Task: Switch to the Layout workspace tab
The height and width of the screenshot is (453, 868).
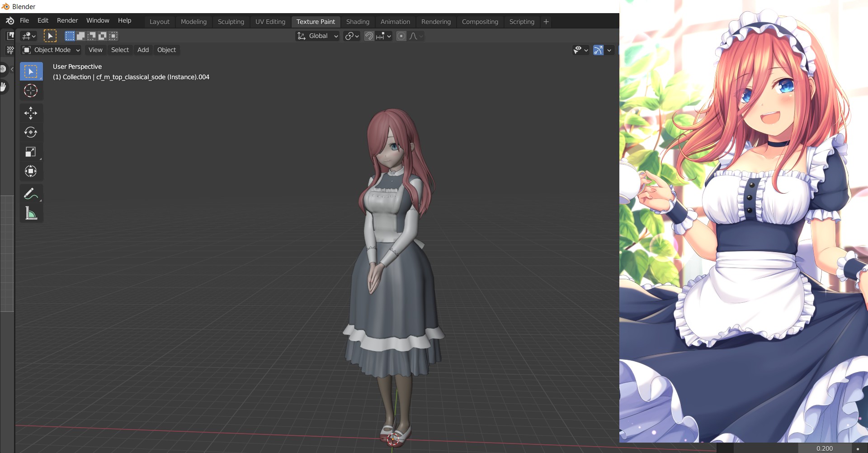Action: 160,22
